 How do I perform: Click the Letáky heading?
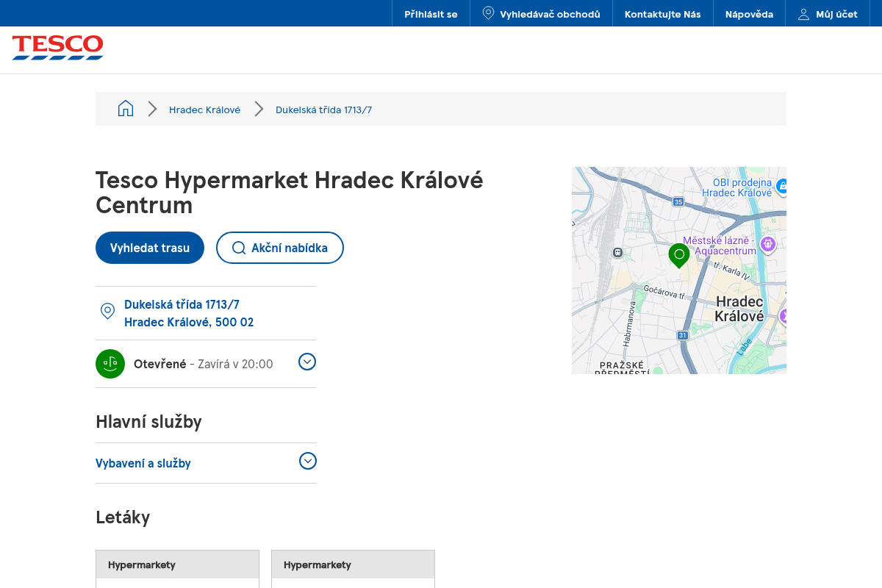tap(123, 517)
